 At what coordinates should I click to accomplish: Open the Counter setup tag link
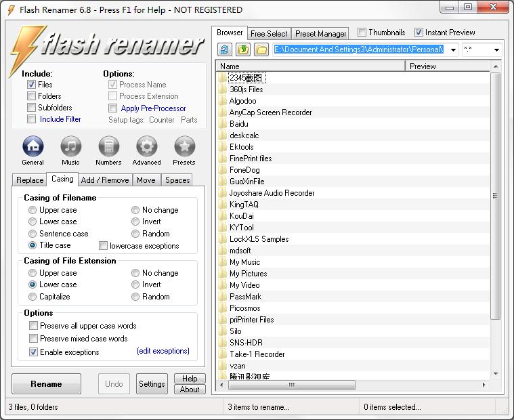point(162,120)
